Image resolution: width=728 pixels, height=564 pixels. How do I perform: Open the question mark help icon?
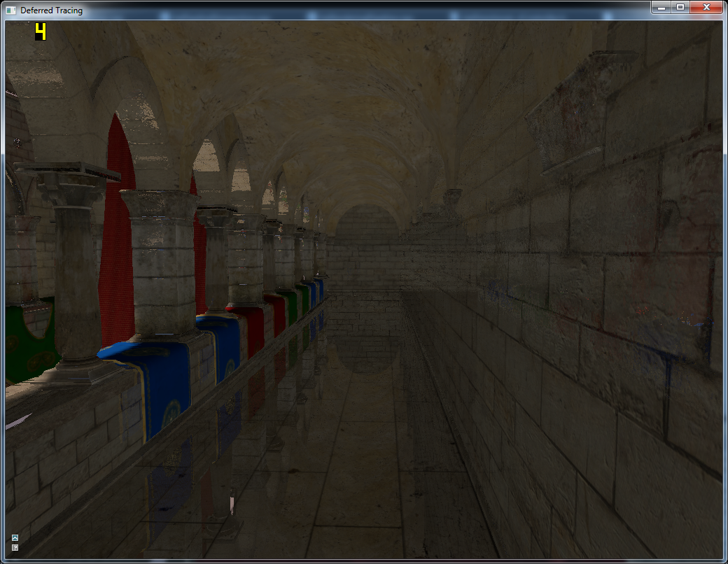tap(15, 547)
